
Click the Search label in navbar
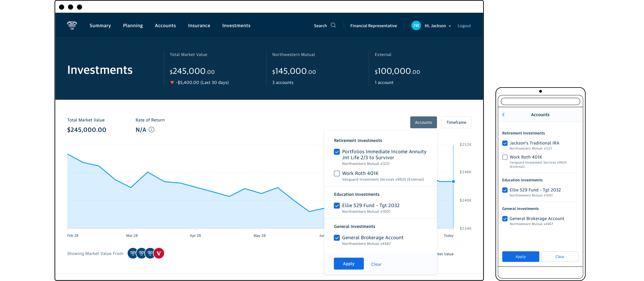tap(320, 26)
